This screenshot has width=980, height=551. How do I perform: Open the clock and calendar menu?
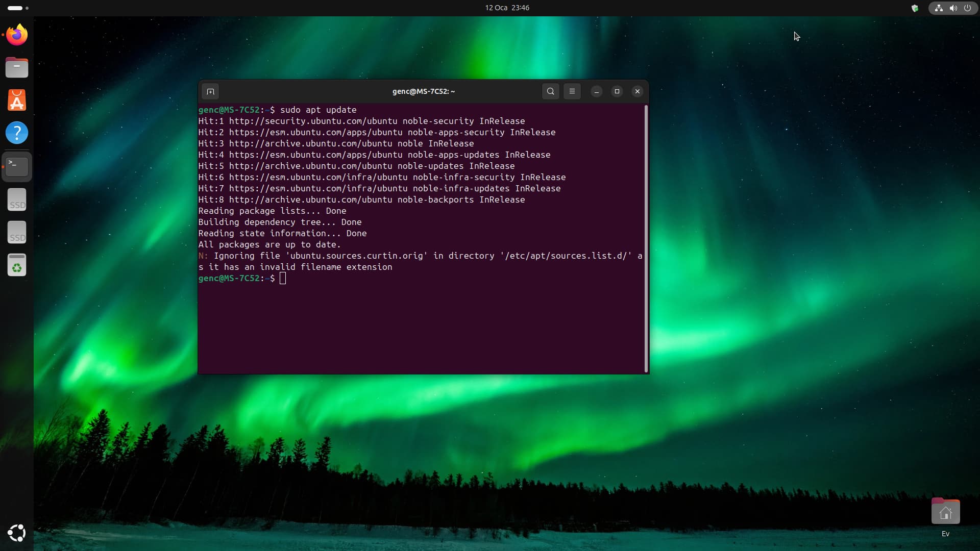pos(507,8)
